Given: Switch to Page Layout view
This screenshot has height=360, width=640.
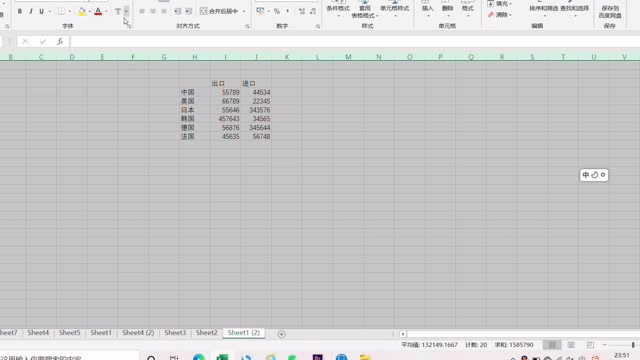Looking at the screenshot, I should pyautogui.click(x=571, y=345).
